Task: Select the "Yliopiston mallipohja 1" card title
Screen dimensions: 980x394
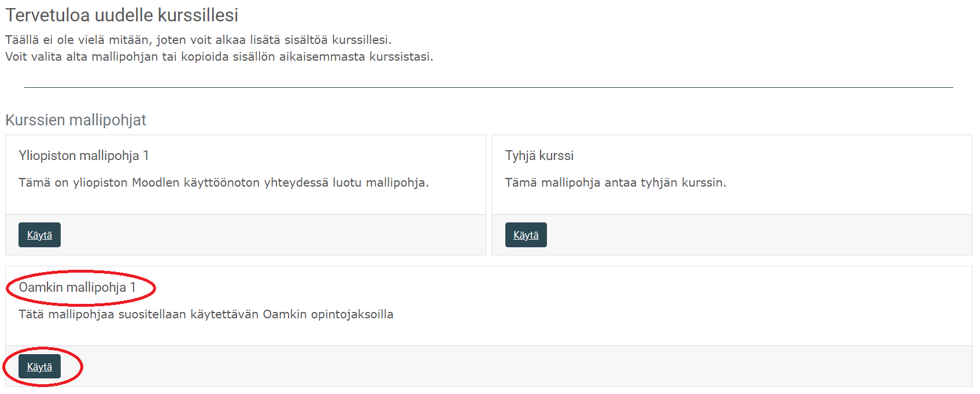Action: tap(84, 155)
